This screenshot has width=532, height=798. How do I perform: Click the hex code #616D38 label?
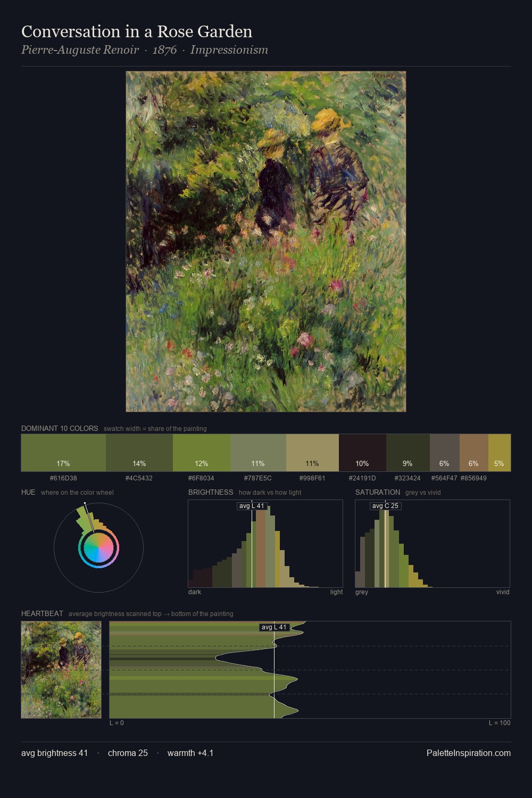(x=63, y=478)
